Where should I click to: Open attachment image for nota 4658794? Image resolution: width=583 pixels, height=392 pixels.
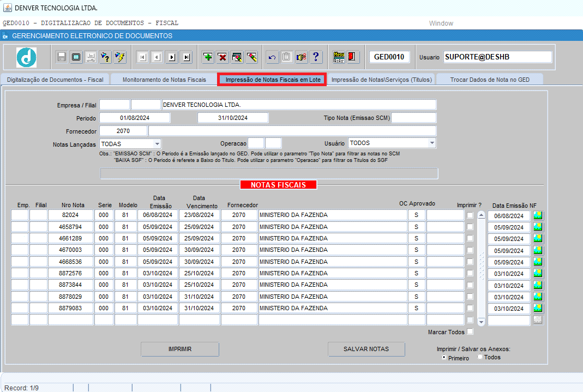pos(538,227)
